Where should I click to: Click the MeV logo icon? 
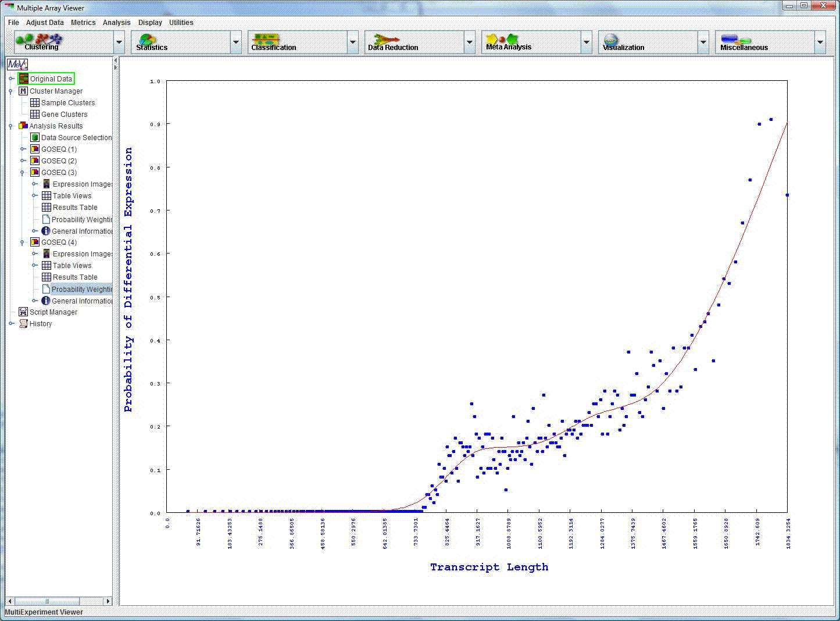pyautogui.click(x=17, y=65)
